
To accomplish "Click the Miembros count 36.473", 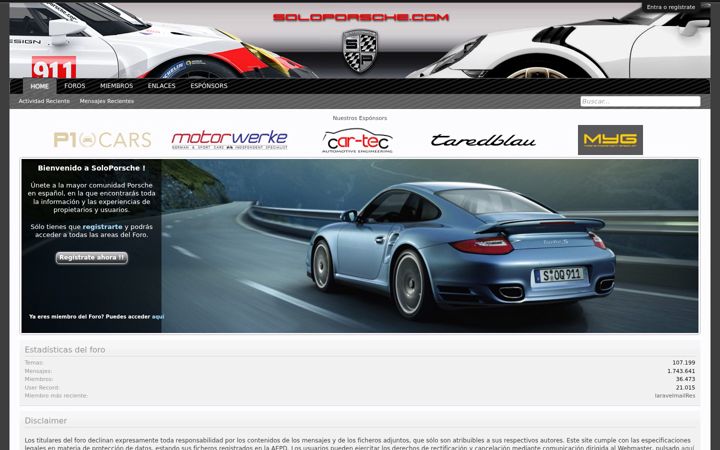I will [x=685, y=379].
